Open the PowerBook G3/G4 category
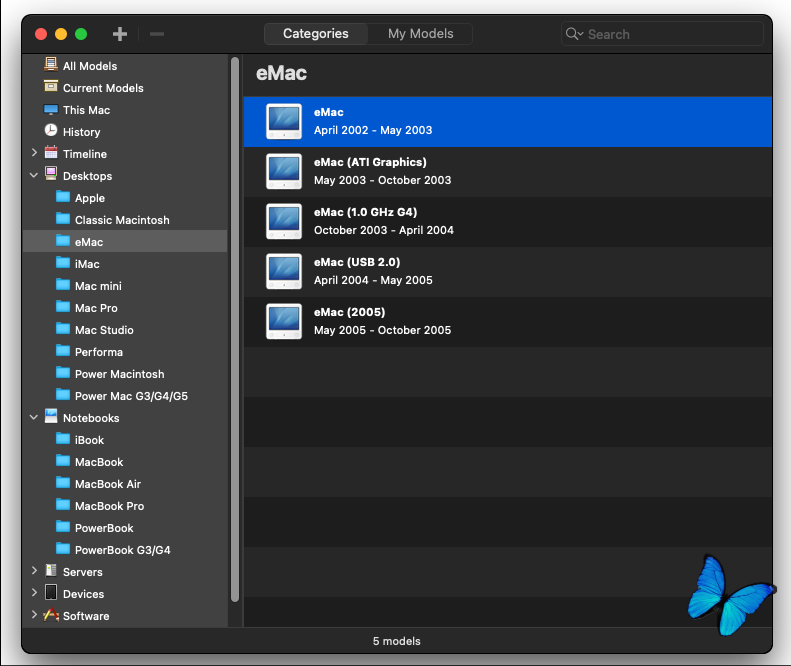 tap(125, 550)
